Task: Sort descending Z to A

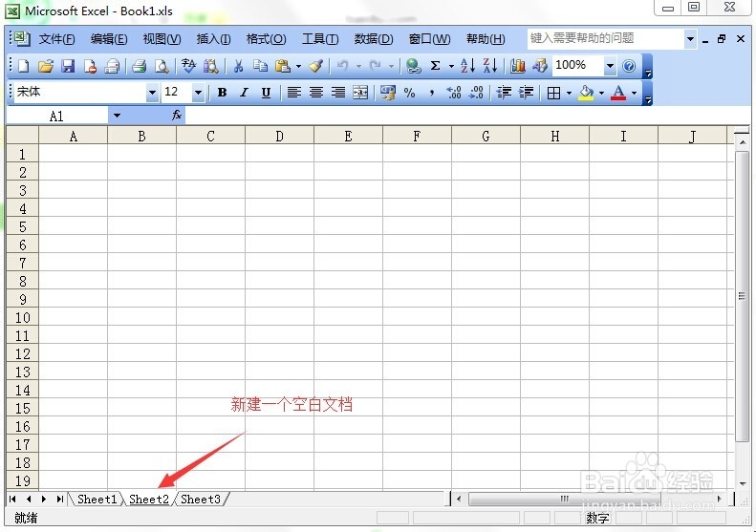Action: (490, 66)
